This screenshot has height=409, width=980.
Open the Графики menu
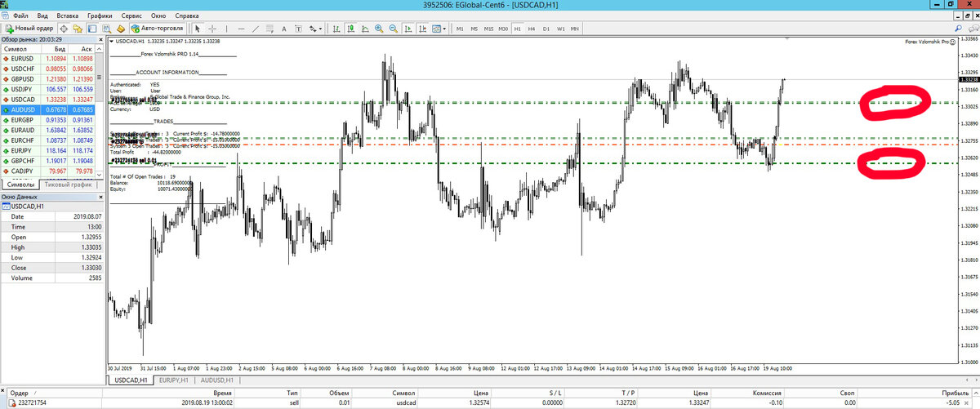pos(100,16)
